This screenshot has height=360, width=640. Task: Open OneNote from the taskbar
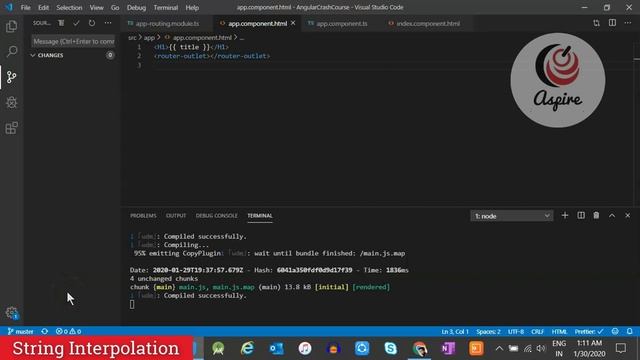pos(448,348)
